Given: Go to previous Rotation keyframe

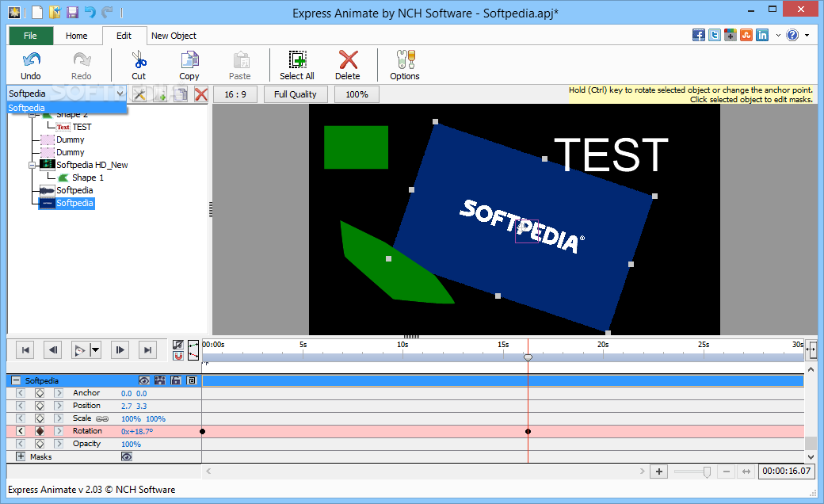Looking at the screenshot, I should pyautogui.click(x=20, y=431).
